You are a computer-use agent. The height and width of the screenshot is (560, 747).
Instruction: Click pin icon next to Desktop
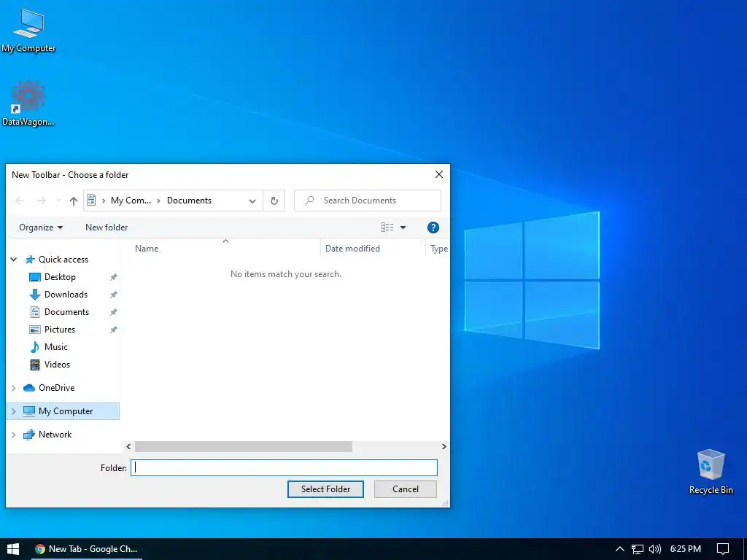113,277
